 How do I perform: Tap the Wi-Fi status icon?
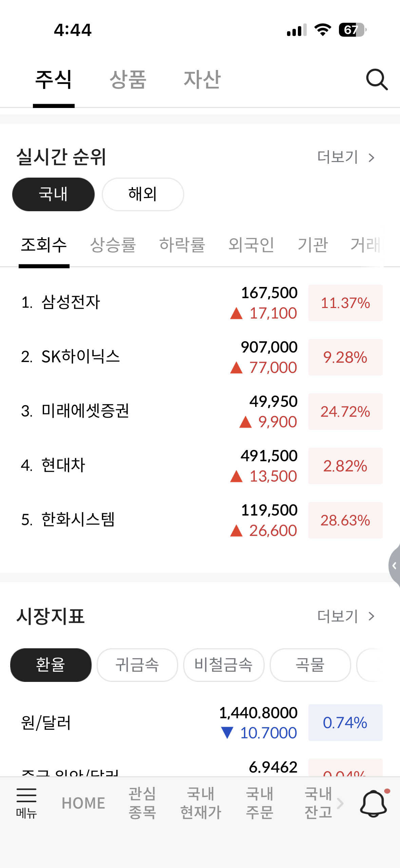(x=323, y=30)
